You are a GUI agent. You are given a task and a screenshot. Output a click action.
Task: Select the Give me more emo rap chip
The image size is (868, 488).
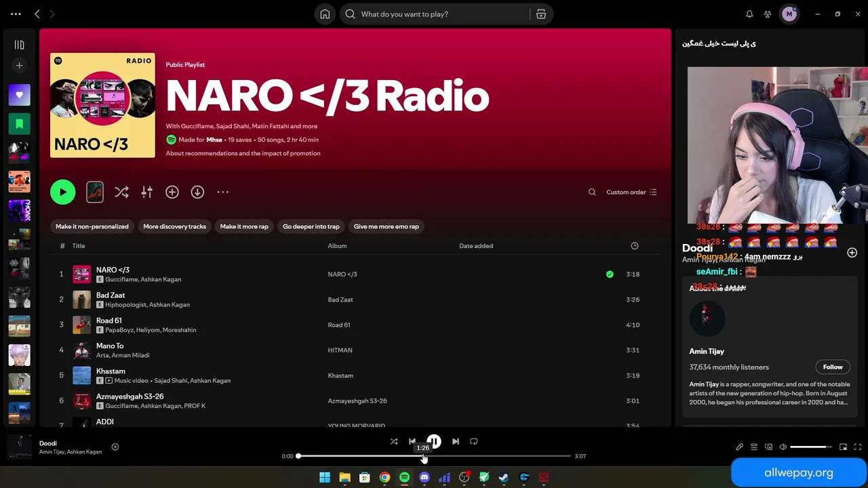click(387, 226)
